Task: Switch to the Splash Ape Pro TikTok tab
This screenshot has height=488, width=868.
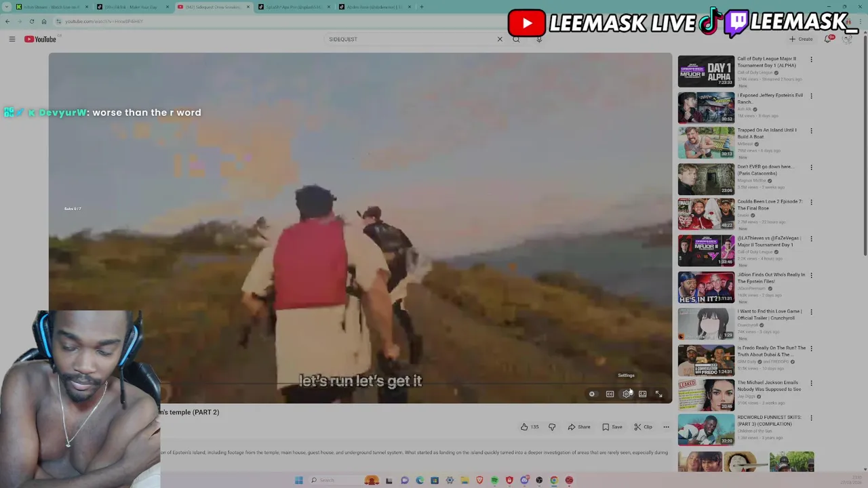Action: tap(294, 7)
